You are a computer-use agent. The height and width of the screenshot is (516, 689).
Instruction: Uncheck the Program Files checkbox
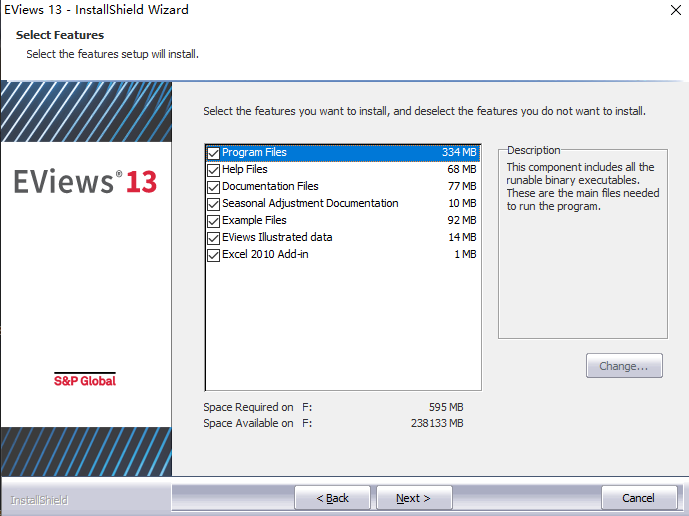(x=214, y=153)
